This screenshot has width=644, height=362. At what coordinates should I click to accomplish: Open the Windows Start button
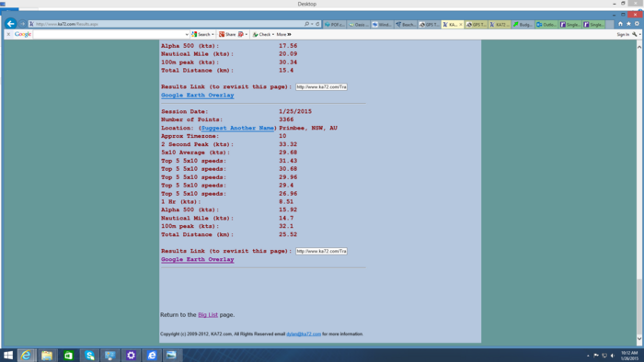8,355
